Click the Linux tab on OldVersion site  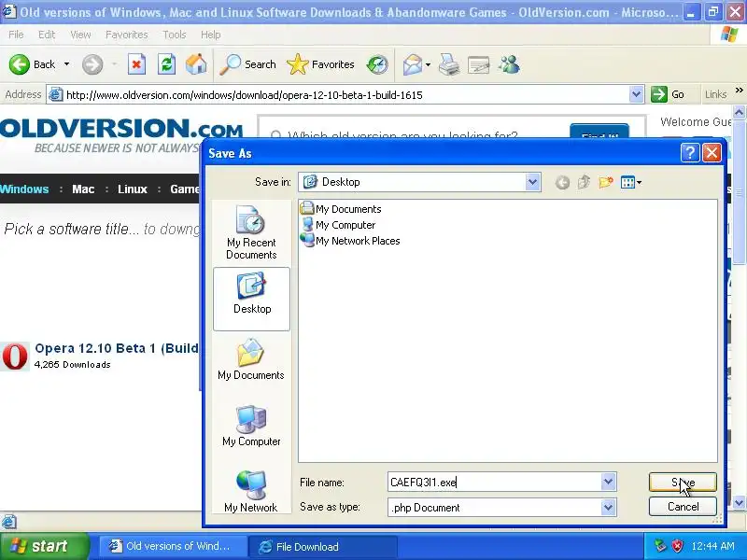click(133, 189)
